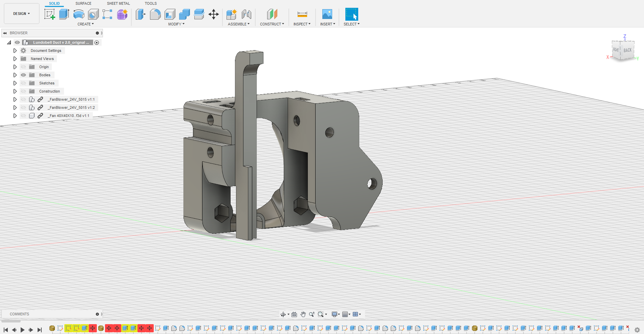Select the Create Sketch tool icon
Image resolution: width=644 pixels, height=334 pixels.
coord(50,14)
